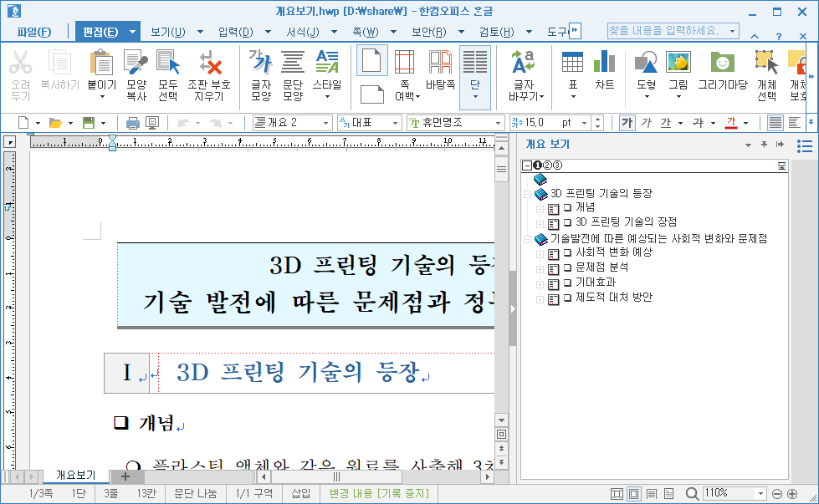Open the 보기(U) menu

pyautogui.click(x=167, y=33)
